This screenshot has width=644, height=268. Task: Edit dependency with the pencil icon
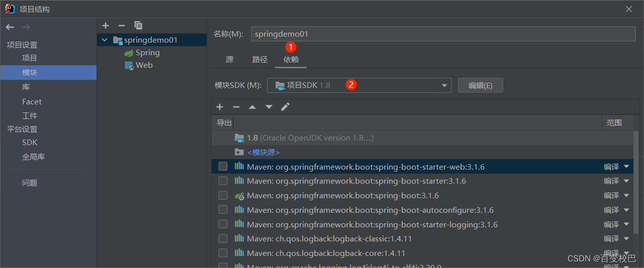[286, 107]
